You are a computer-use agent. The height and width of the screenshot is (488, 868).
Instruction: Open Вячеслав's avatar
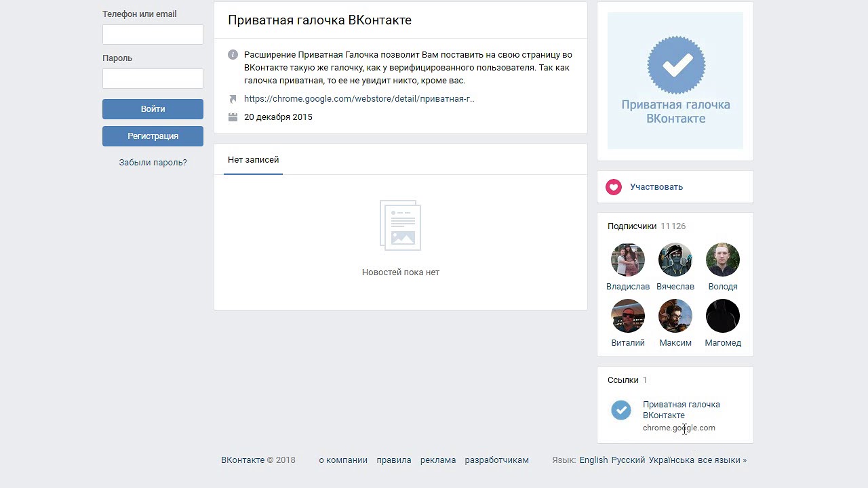tap(675, 260)
